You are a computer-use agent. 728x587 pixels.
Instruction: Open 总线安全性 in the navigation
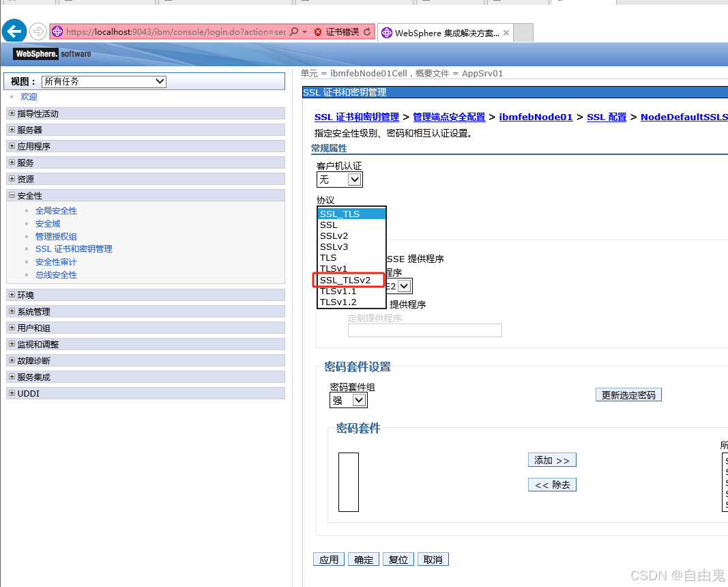point(56,275)
